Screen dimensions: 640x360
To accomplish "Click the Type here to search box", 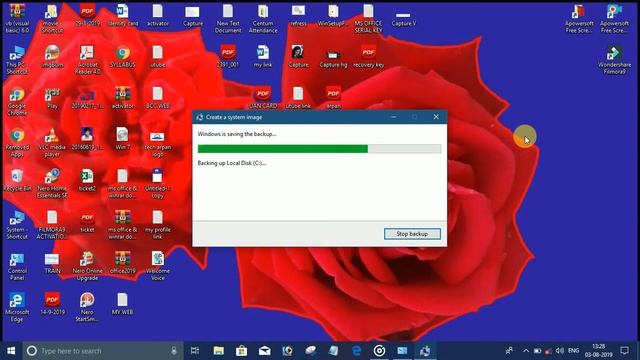I will coord(103,351).
